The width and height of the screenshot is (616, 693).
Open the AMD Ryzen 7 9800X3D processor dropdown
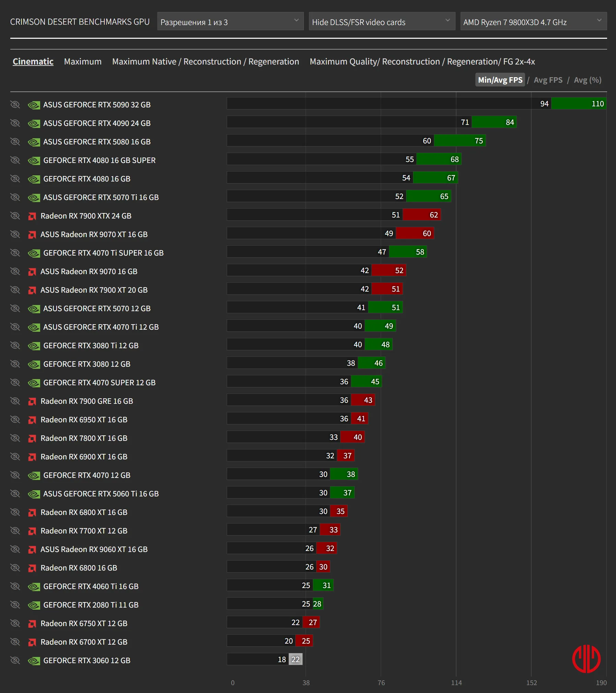534,22
